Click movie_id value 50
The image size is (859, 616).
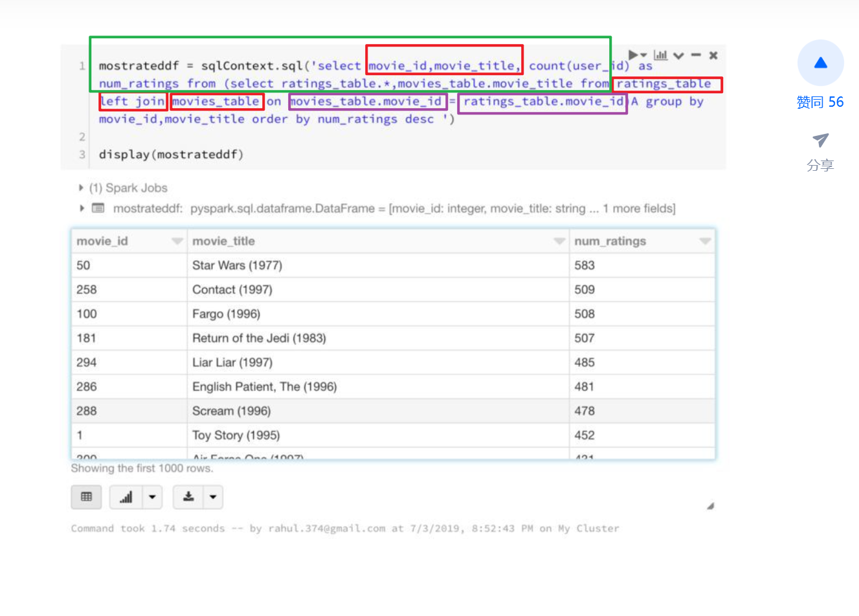point(84,265)
